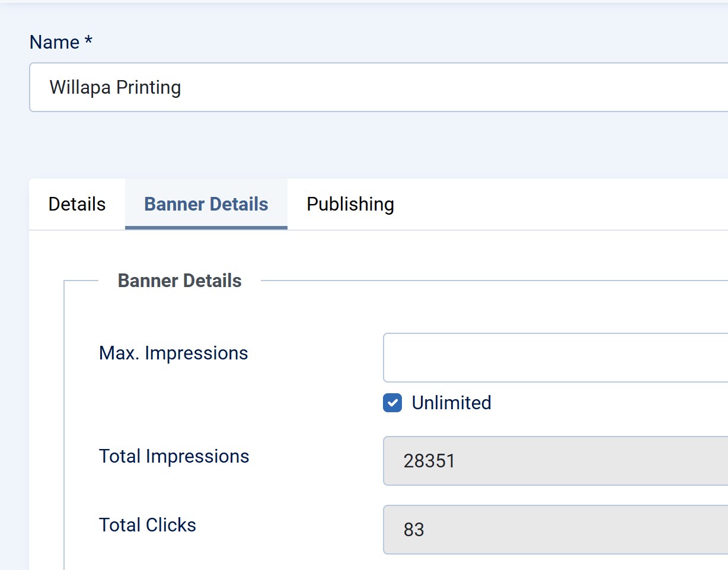Click blank area right of Publishing tab

(x=563, y=204)
